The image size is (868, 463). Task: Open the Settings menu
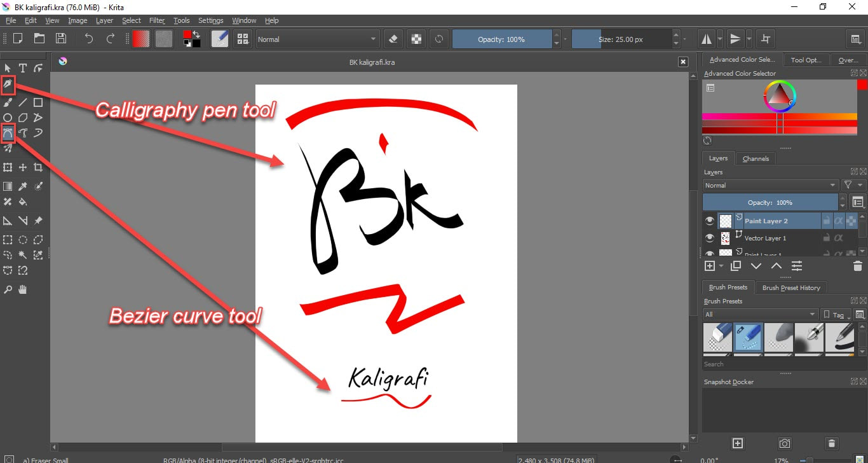pos(211,20)
